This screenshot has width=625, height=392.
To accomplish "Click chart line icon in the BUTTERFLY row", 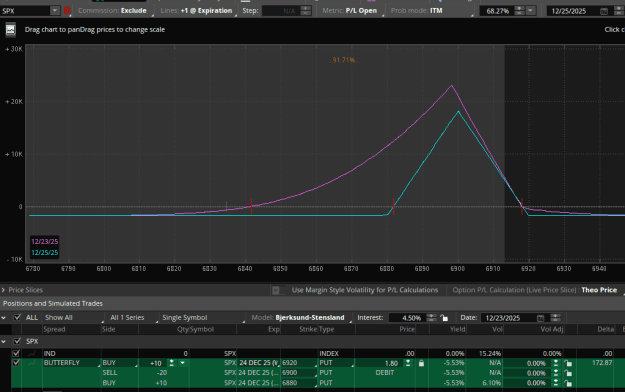I will click(x=31, y=363).
